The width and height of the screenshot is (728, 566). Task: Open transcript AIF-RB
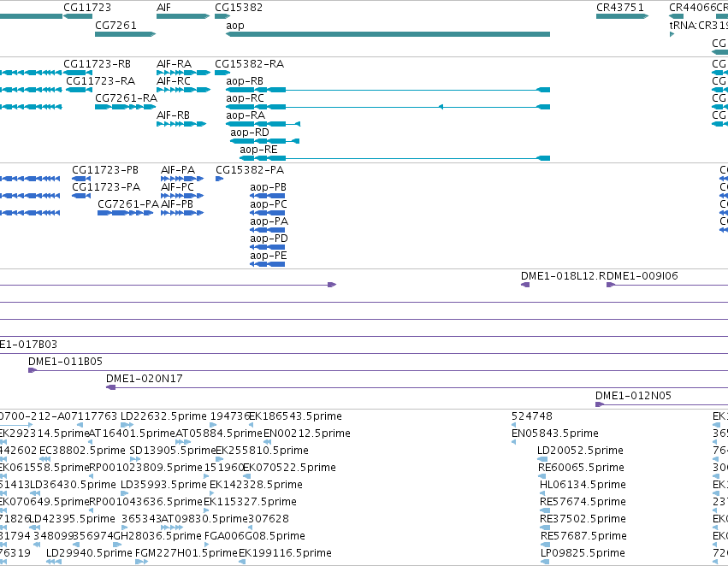(181, 124)
